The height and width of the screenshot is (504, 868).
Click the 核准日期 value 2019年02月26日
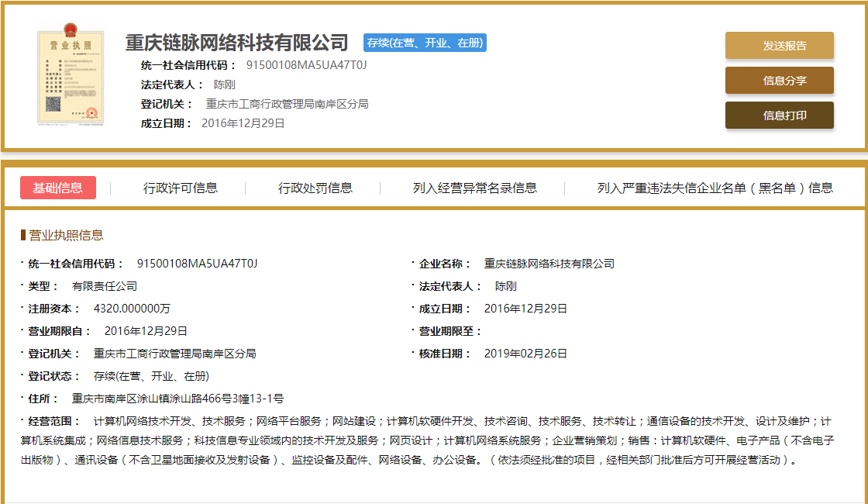tap(525, 354)
